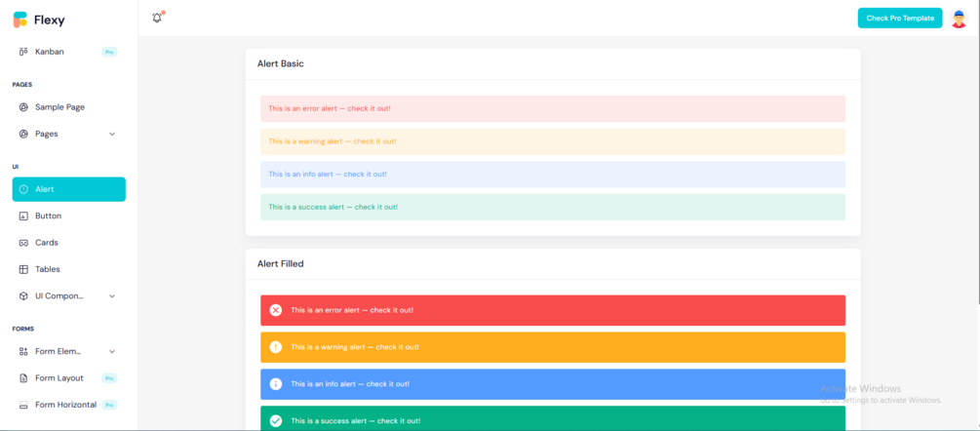Open the Button menu item

click(69, 216)
